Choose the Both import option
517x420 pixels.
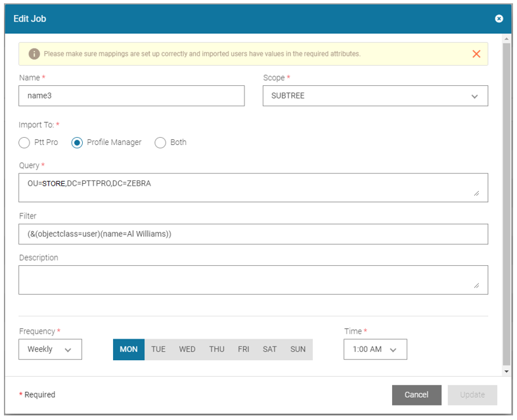[x=160, y=142]
